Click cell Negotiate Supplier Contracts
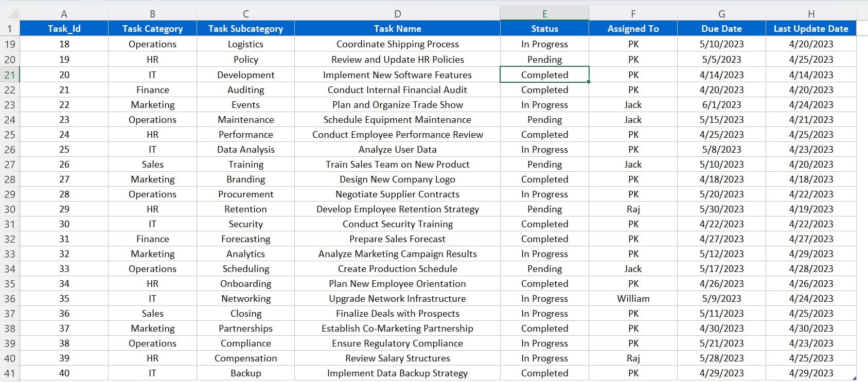This screenshot has height=382, width=868. 397,194
